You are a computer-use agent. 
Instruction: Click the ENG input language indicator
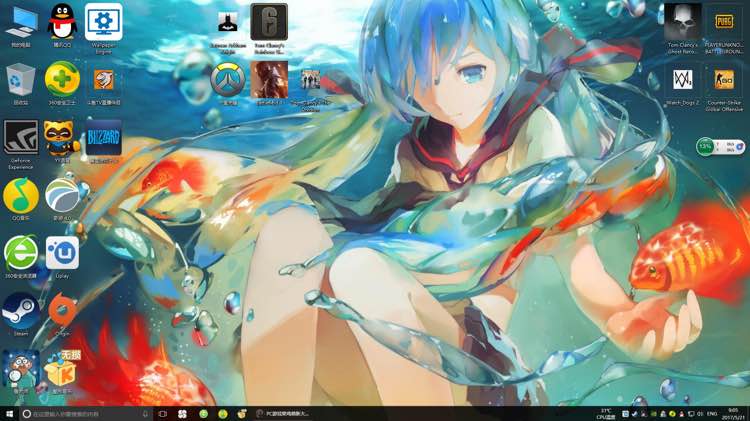click(x=712, y=414)
